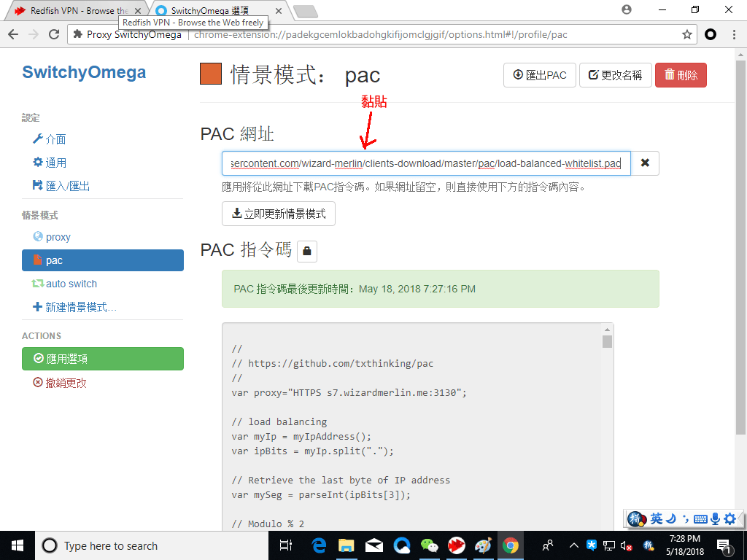Click the SwitchyOmega logo heading
The width and height of the screenshot is (747, 560).
(x=84, y=72)
